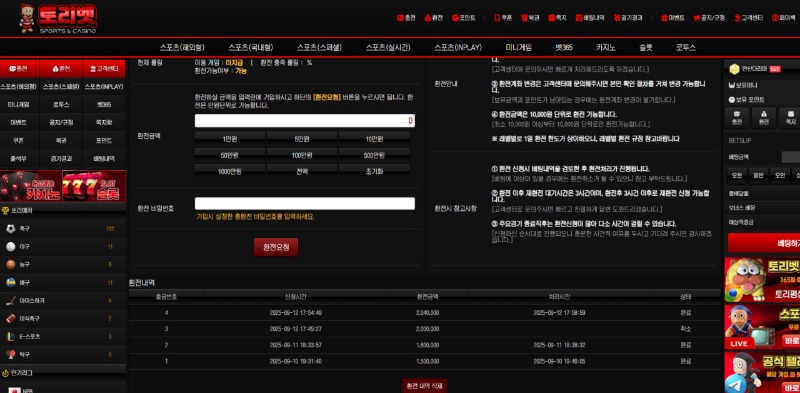Image resolution: width=800 pixels, height=393 pixels.
Task: Click the site logo mascot
Action: point(27,18)
